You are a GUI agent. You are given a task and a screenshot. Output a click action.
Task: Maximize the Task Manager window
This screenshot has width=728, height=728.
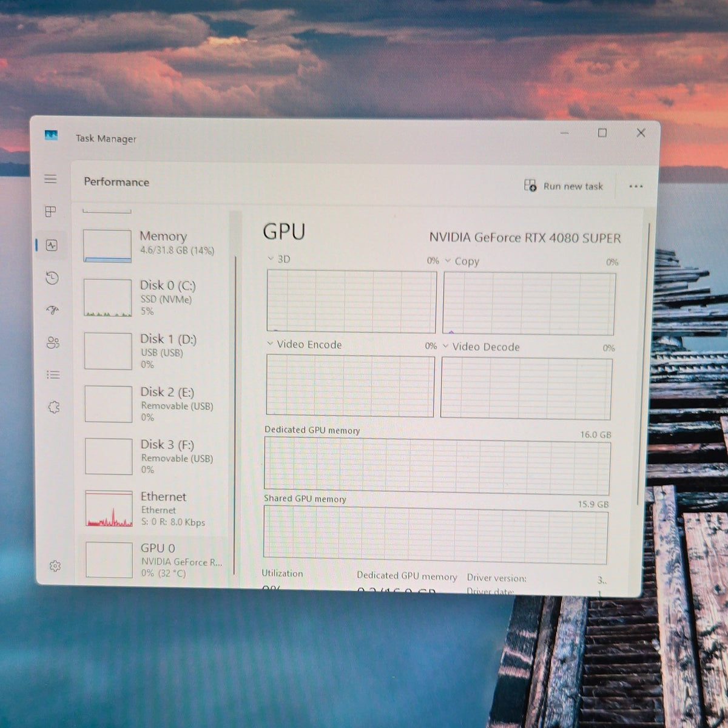tap(602, 132)
